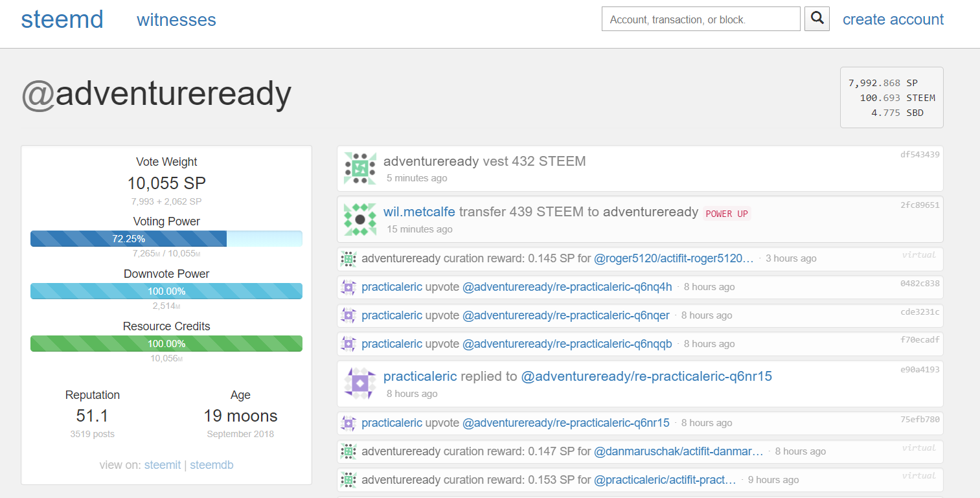980x498 pixels.
Task: Click small avatar beside q6nr15 upvote
Action: point(348,423)
